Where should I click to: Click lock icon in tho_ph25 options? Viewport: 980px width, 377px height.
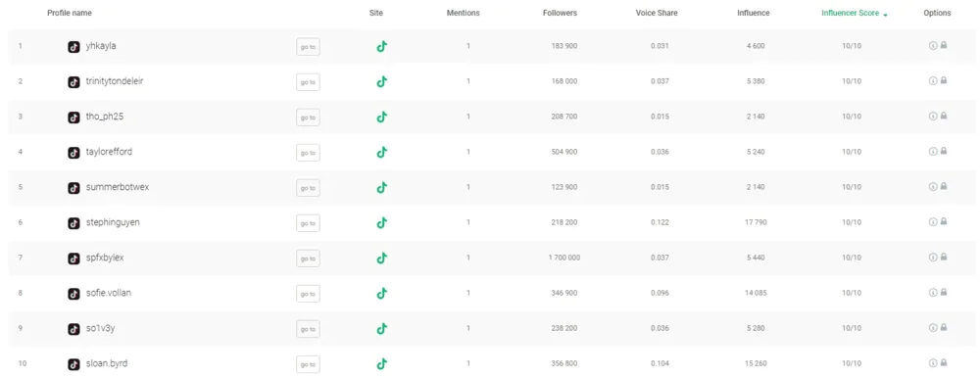click(943, 116)
